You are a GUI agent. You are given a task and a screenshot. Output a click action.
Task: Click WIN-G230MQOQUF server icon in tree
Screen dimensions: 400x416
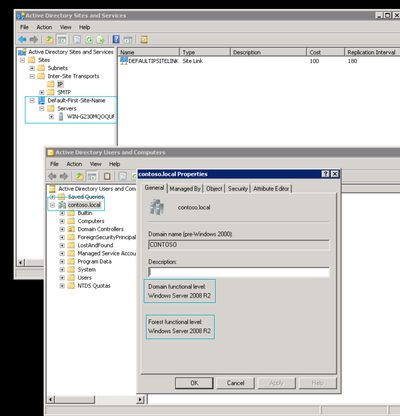pyautogui.click(x=61, y=116)
